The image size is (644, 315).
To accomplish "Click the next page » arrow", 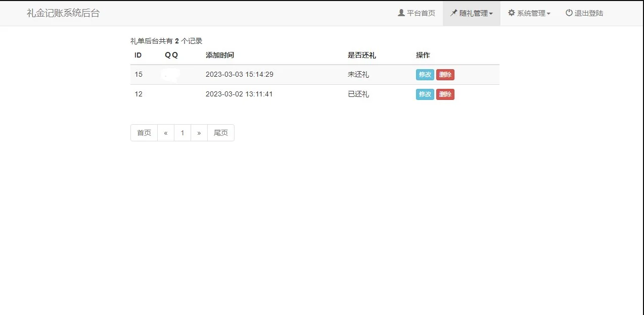I will 199,132.
